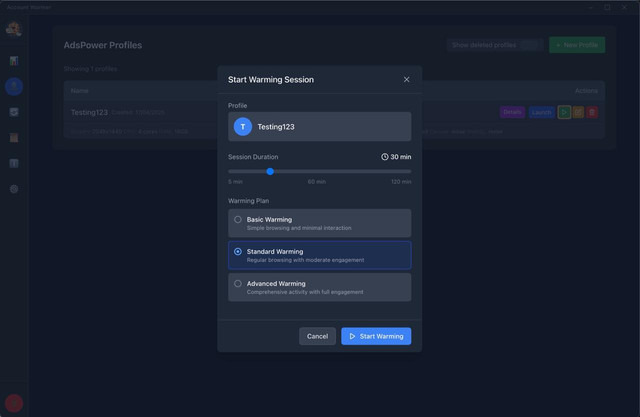
Task: Open the blue book sidebar icon
Action: point(14,164)
